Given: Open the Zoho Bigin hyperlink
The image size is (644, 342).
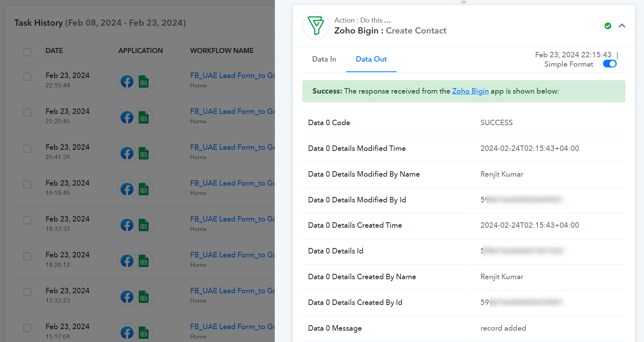Looking at the screenshot, I should [x=470, y=91].
